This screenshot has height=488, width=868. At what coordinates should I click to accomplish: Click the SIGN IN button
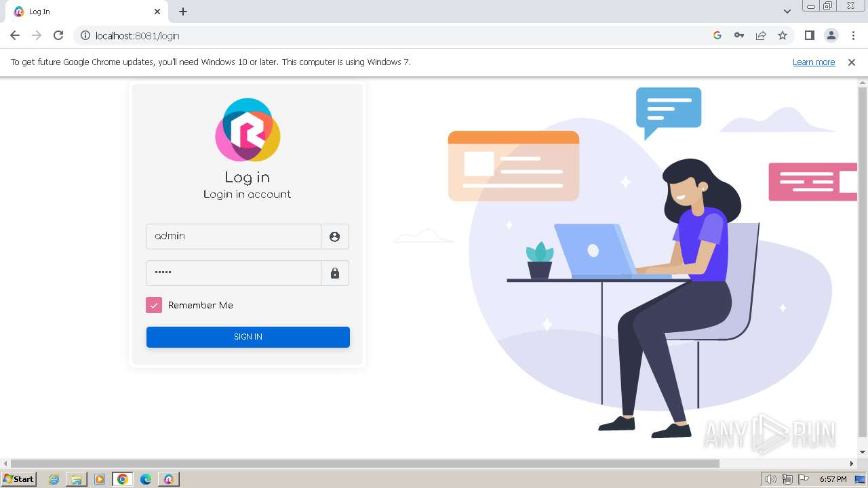click(248, 337)
